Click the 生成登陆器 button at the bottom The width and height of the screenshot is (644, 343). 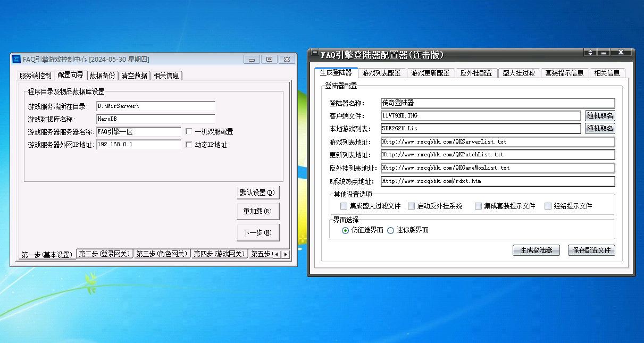point(536,250)
